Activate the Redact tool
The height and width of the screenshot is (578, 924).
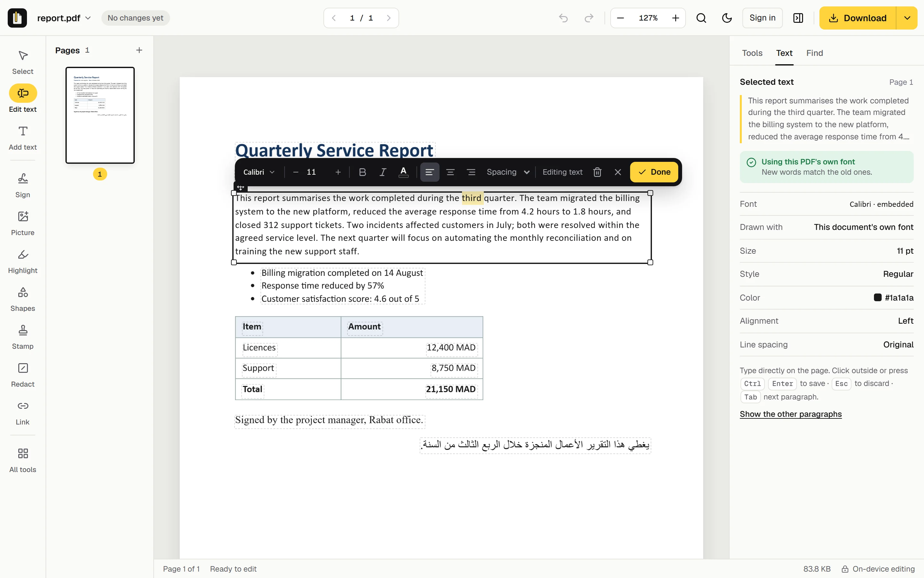coord(22,375)
